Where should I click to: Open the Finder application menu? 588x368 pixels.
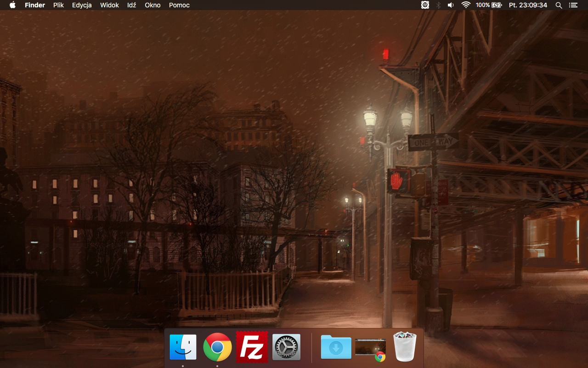[x=35, y=5]
